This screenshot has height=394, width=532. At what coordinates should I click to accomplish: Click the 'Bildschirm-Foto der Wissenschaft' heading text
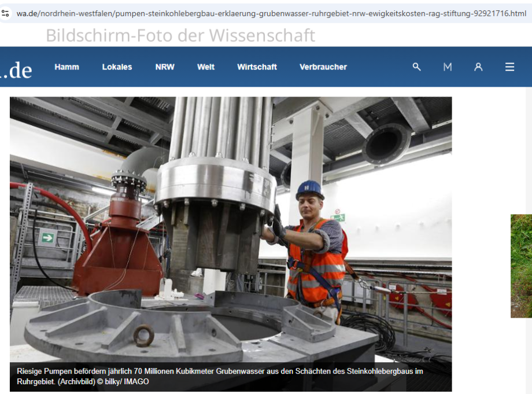(x=180, y=35)
